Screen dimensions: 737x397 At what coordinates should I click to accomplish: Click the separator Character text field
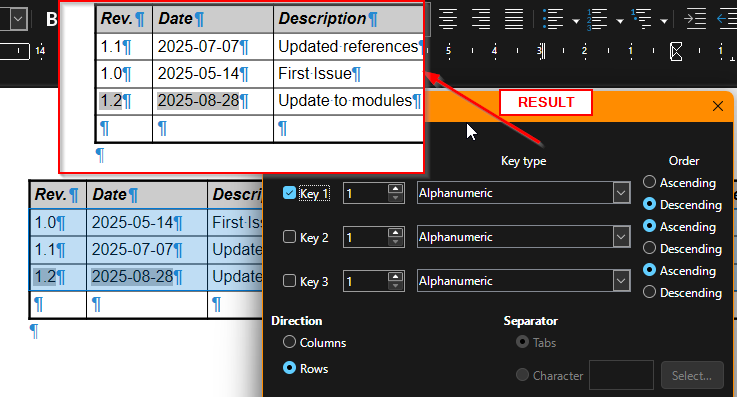[x=621, y=375]
